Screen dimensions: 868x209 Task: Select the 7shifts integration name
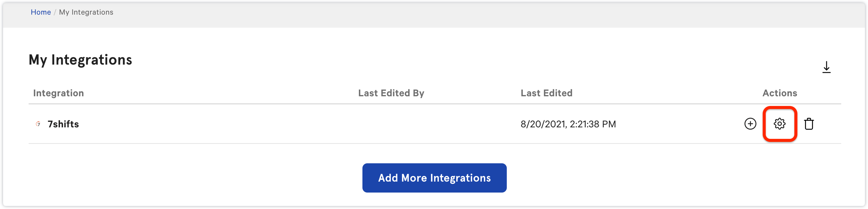63,124
